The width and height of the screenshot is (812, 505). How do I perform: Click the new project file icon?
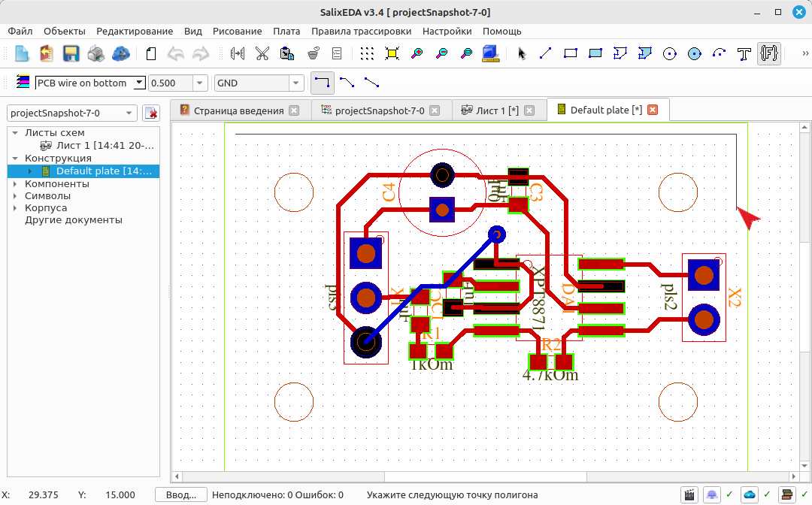click(x=21, y=53)
